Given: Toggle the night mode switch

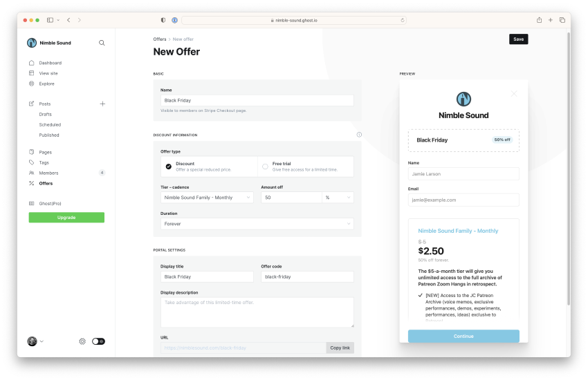Looking at the screenshot, I should point(99,341).
